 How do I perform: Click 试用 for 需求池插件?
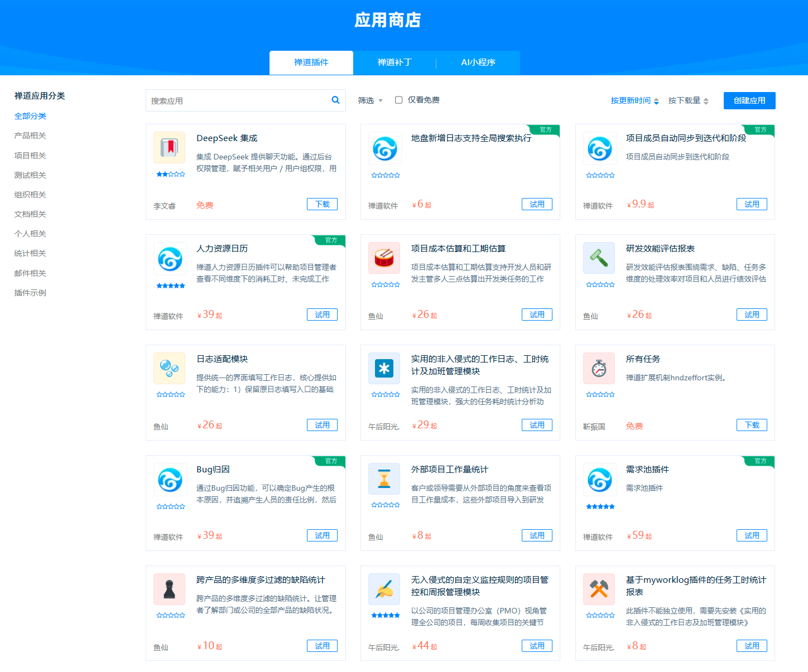pos(752,535)
